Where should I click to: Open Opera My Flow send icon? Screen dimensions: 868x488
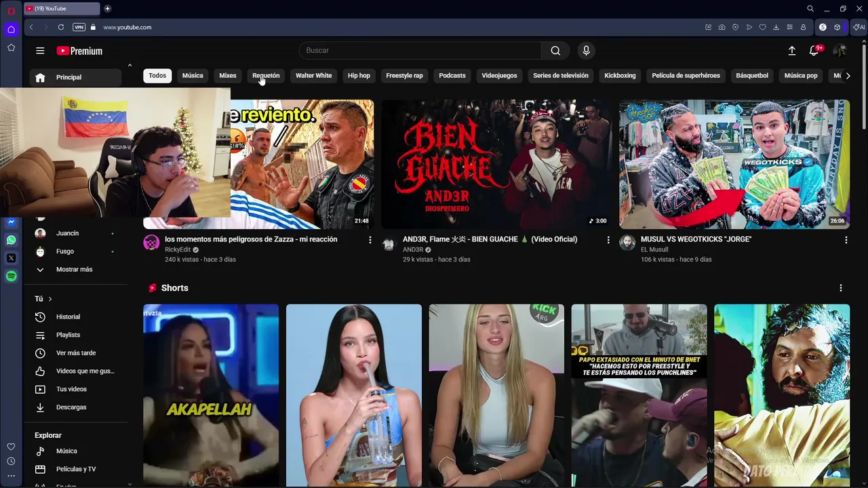coord(749,27)
